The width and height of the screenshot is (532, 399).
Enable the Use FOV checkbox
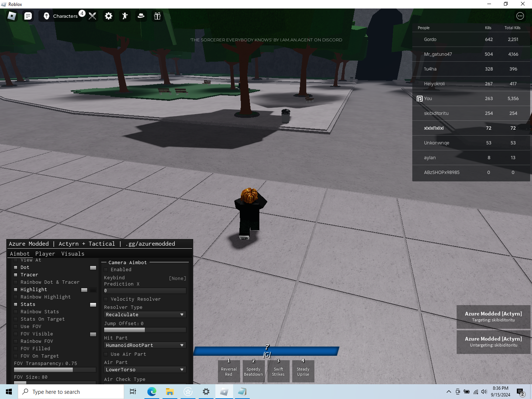[x=16, y=326]
